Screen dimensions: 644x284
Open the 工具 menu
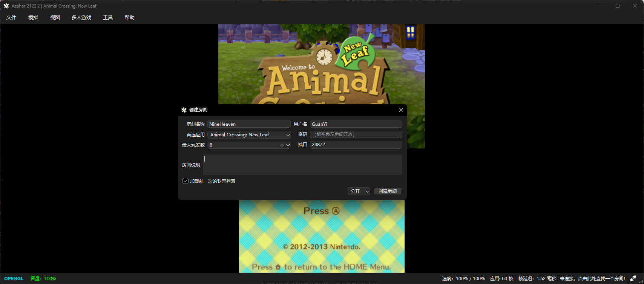(x=108, y=17)
